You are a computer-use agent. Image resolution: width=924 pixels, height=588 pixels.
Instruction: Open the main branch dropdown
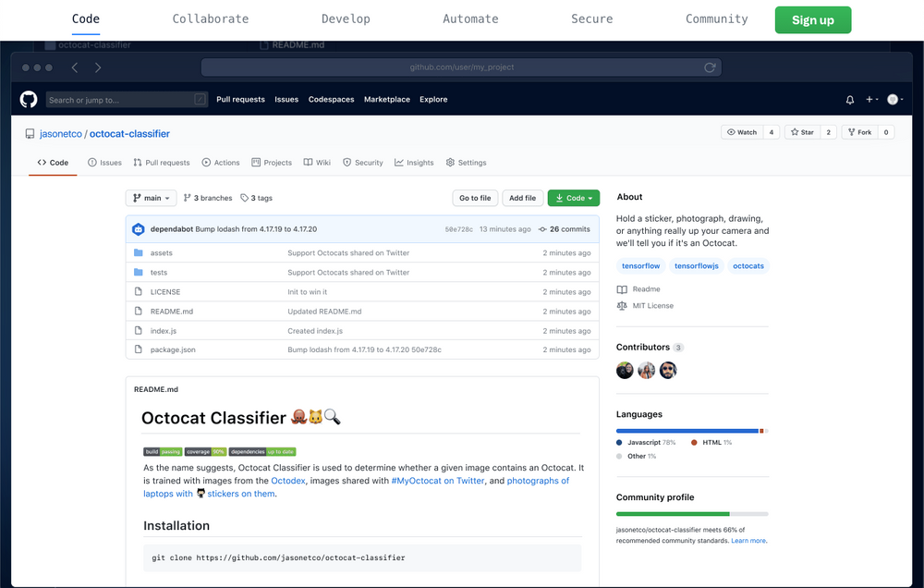tap(151, 197)
